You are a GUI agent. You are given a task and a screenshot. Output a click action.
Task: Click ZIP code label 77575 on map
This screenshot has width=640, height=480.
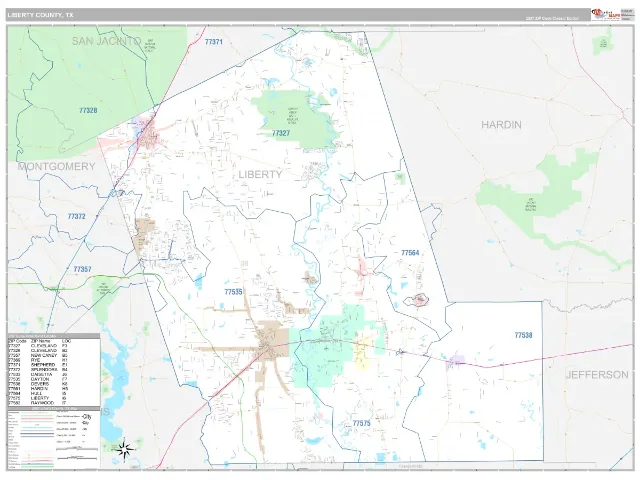point(362,423)
